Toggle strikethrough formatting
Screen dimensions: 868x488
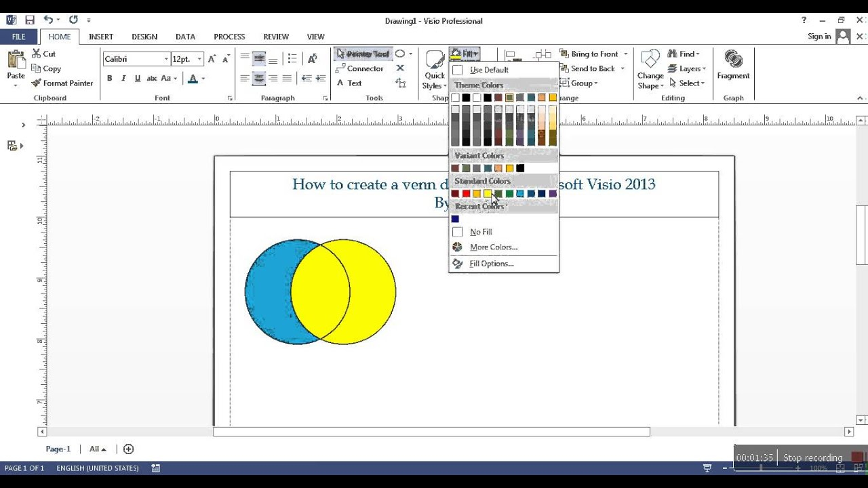(152, 79)
